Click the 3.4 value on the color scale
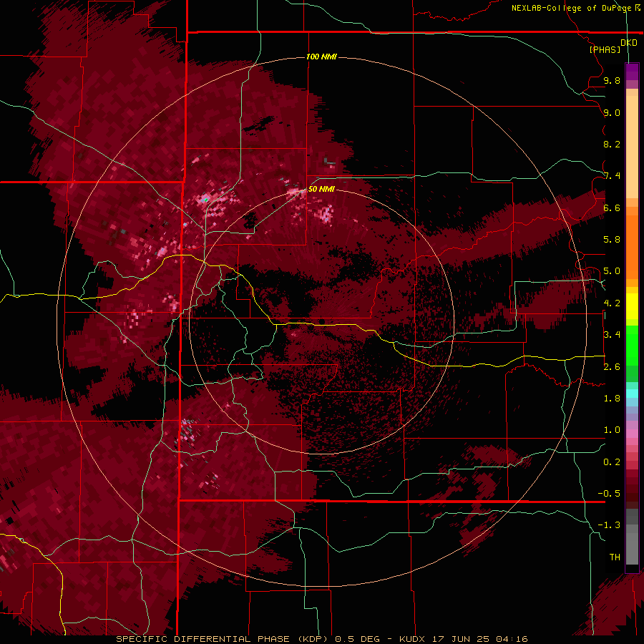 [x=612, y=335]
